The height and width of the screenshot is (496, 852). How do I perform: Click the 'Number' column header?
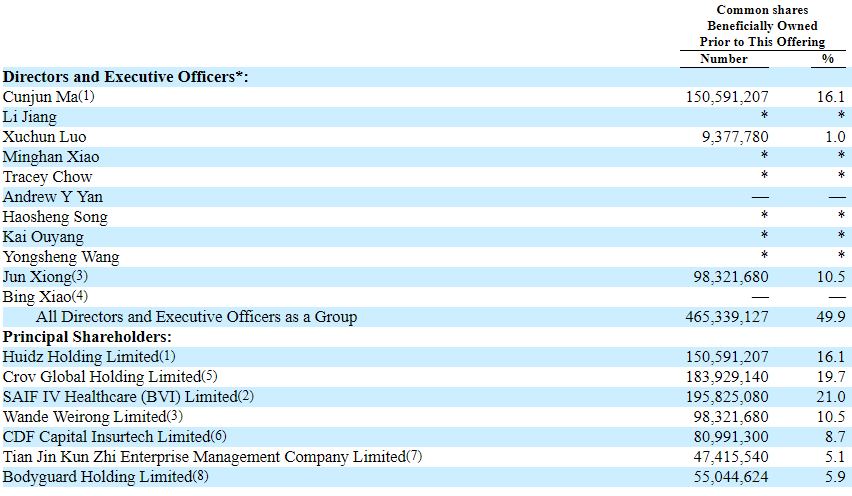(724, 59)
